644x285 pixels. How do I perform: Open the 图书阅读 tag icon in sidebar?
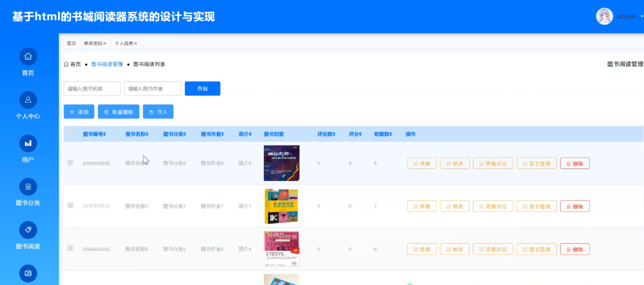coord(28,230)
